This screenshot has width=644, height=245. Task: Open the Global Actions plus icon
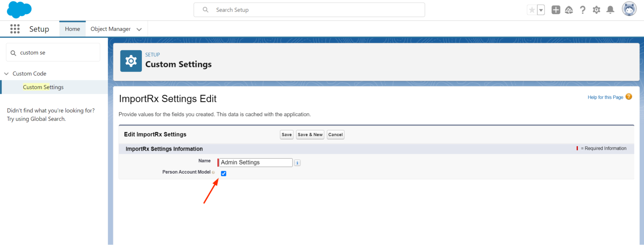[x=556, y=10]
